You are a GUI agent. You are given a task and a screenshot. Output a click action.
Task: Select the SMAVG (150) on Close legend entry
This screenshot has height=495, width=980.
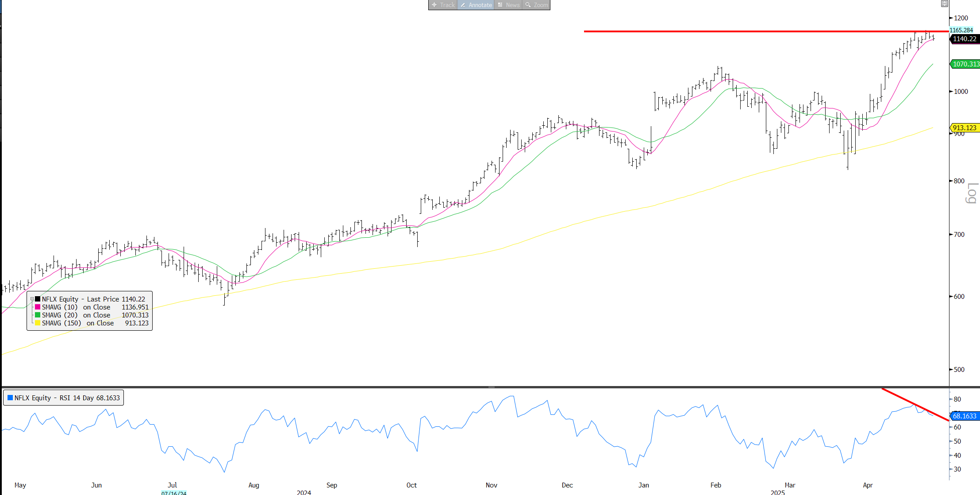pos(78,323)
